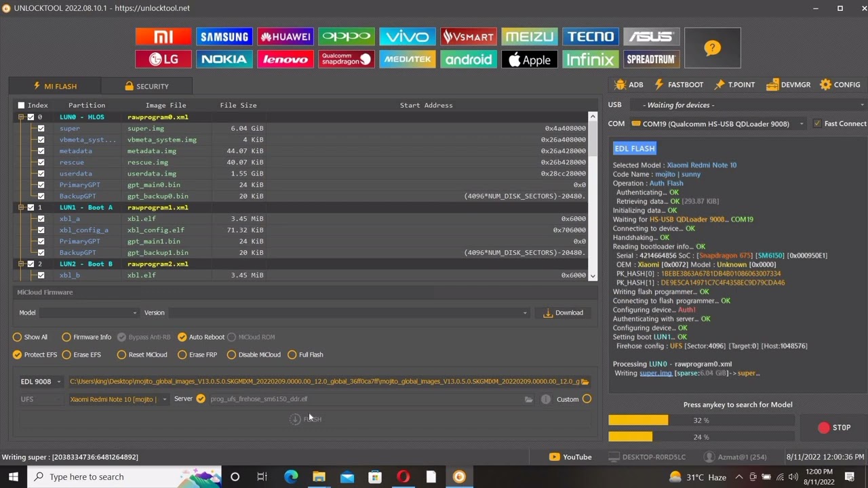Viewport: 868px width, 488px height.
Task: Select the Android logo tile
Action: pos(469,60)
